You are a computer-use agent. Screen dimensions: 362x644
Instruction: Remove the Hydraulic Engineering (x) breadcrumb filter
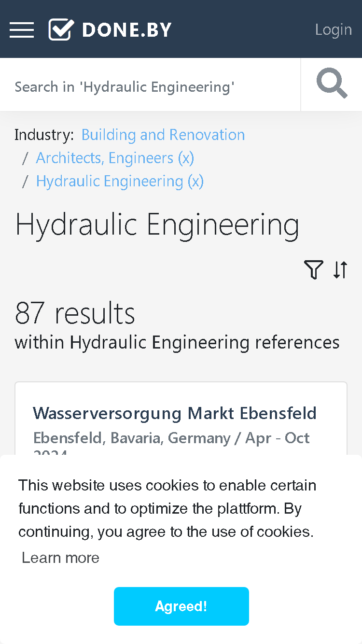click(120, 181)
